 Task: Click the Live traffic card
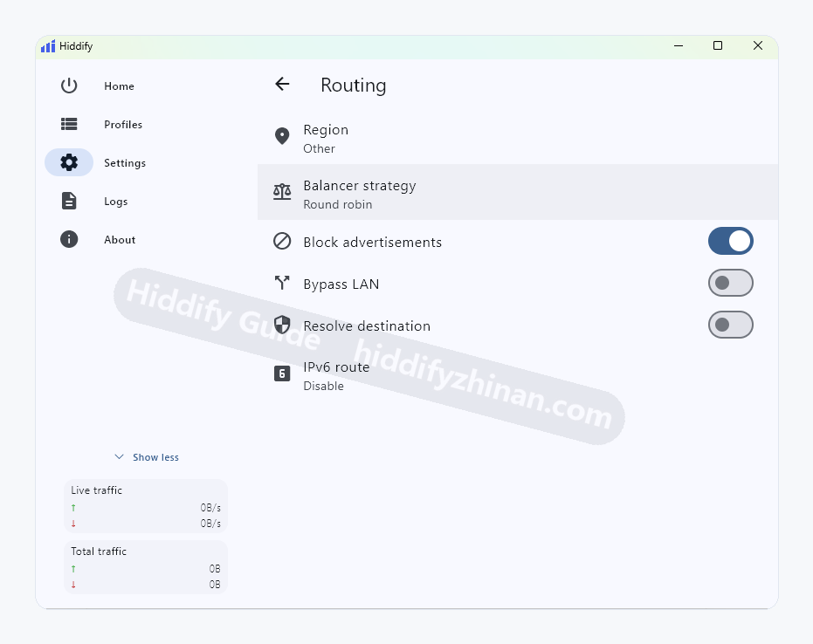(x=146, y=506)
